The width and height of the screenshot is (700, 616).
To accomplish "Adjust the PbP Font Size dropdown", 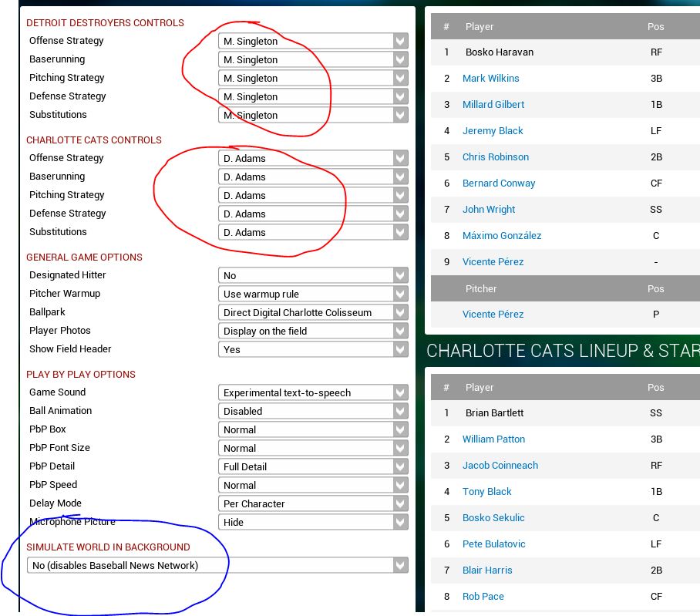I will [313, 448].
